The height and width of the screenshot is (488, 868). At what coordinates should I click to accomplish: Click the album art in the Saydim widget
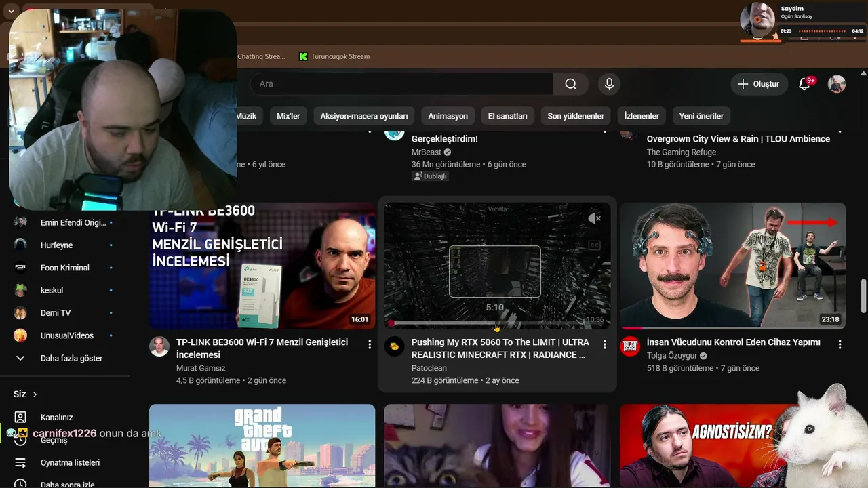pyautogui.click(x=757, y=20)
